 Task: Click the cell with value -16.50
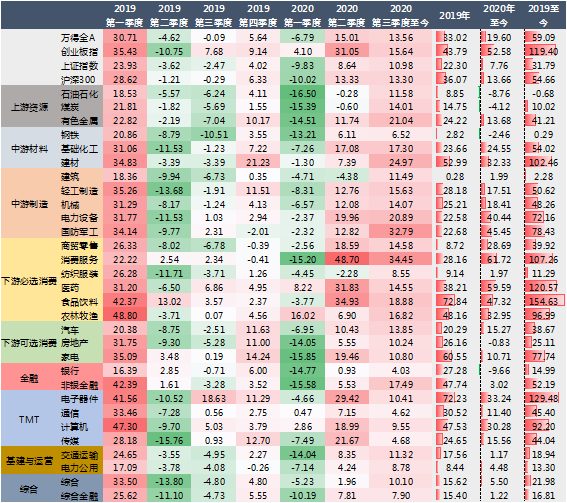click(302, 93)
